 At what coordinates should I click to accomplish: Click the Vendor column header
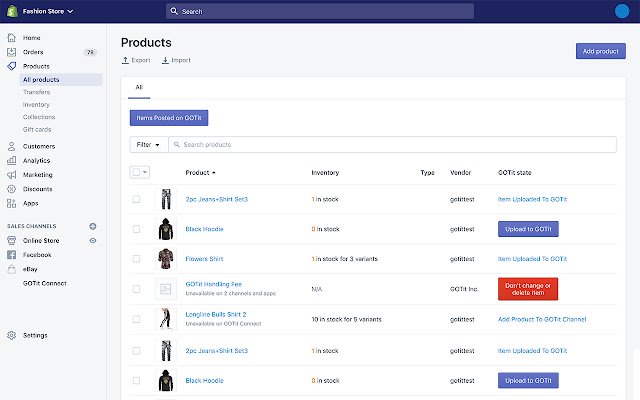[x=460, y=173]
